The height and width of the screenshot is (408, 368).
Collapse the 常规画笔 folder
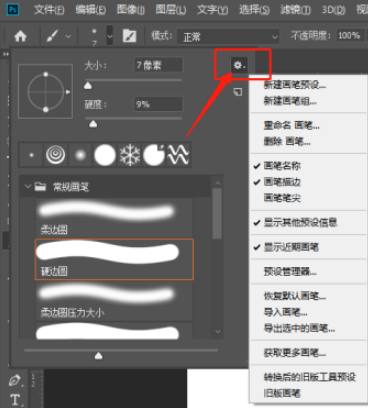click(28, 186)
